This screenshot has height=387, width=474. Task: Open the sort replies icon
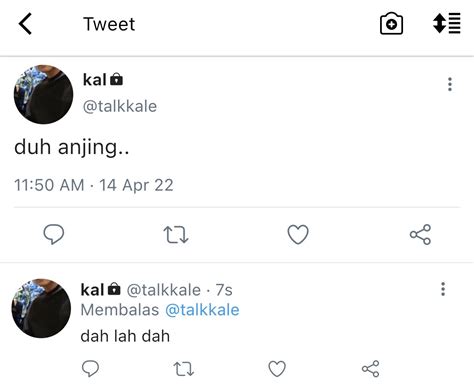447,23
